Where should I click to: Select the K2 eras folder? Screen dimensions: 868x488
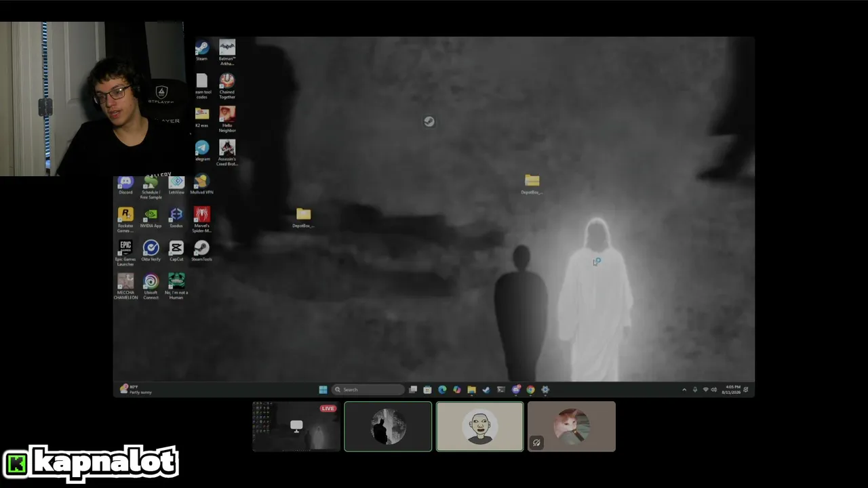coord(202,117)
